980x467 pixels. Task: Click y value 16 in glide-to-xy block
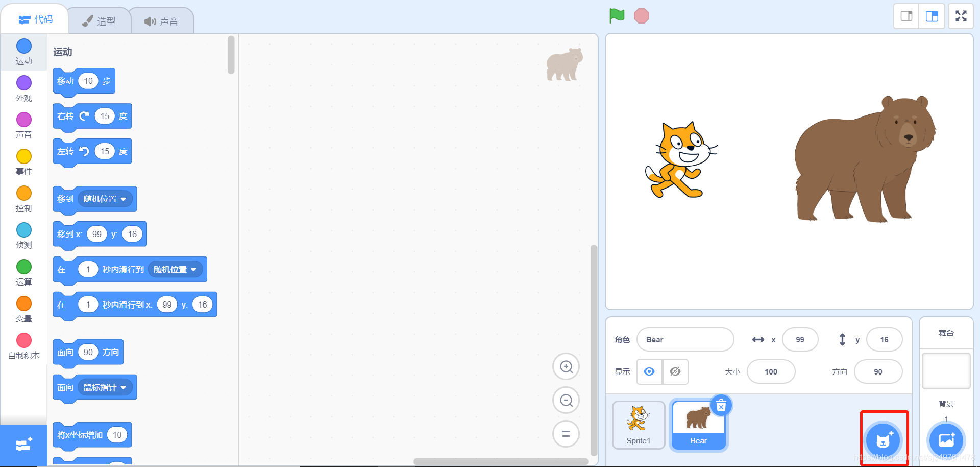[203, 305]
